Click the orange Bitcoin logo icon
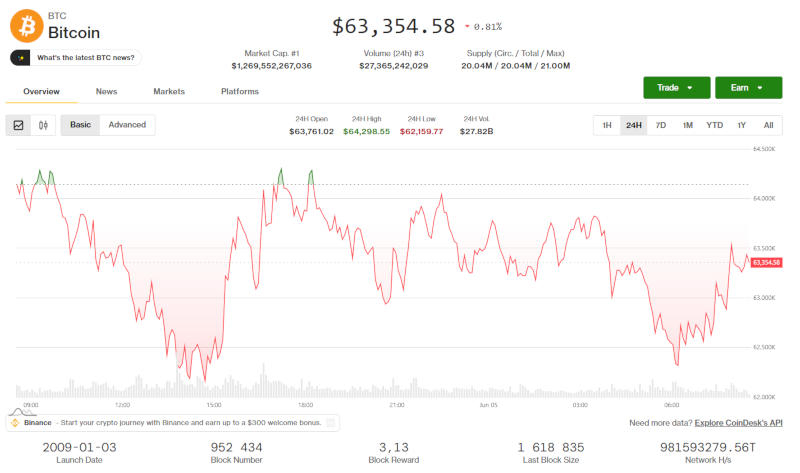 (x=27, y=26)
